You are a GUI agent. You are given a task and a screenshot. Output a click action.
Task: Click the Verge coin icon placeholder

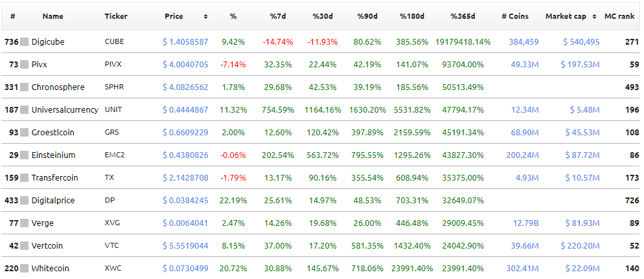coord(24,223)
